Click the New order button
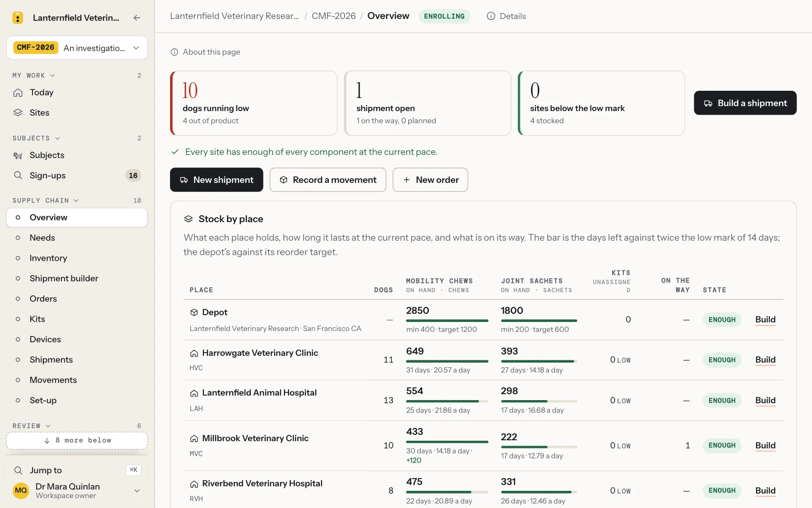This screenshot has width=812, height=508. point(430,180)
